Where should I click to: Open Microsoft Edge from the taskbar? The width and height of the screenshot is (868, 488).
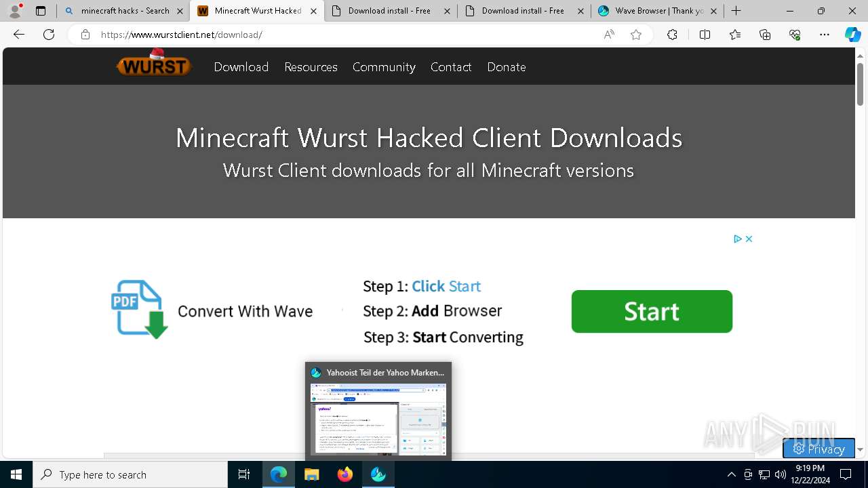[279, 474]
